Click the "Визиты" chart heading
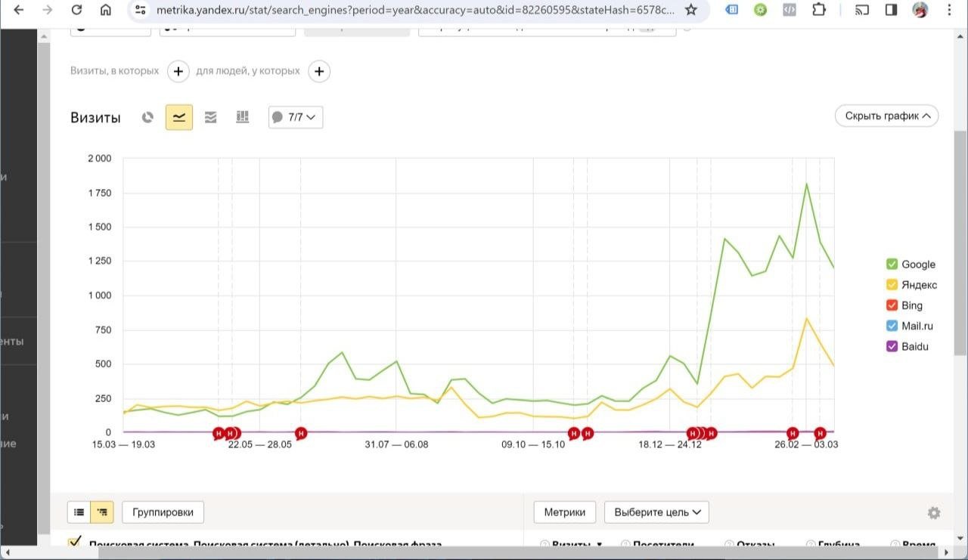Screen dimensions: 968x560 point(95,117)
